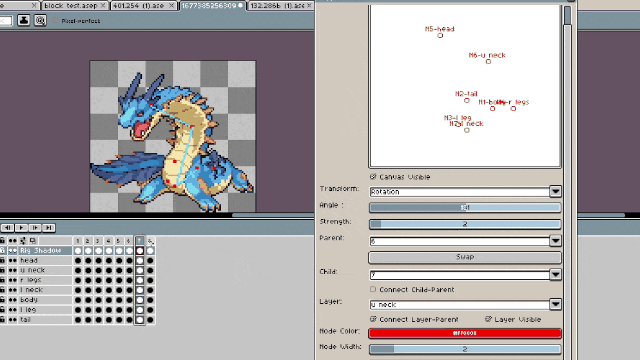Select frame 4 in timeline header
This screenshot has height=360, width=640.
108,241
